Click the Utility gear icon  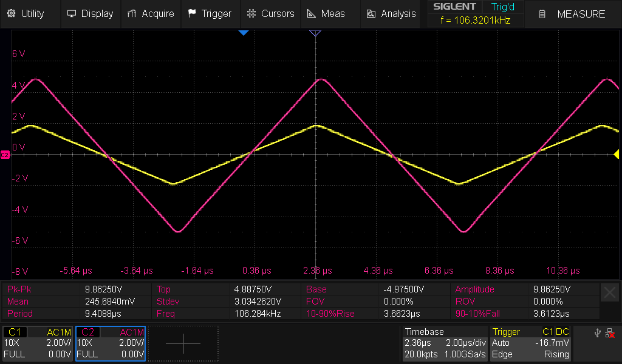tap(12, 13)
